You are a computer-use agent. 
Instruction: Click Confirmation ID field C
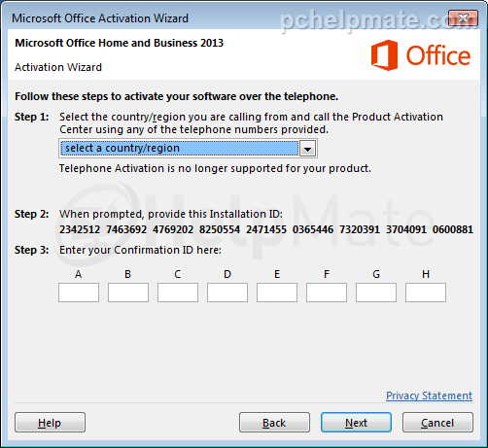pos(178,293)
